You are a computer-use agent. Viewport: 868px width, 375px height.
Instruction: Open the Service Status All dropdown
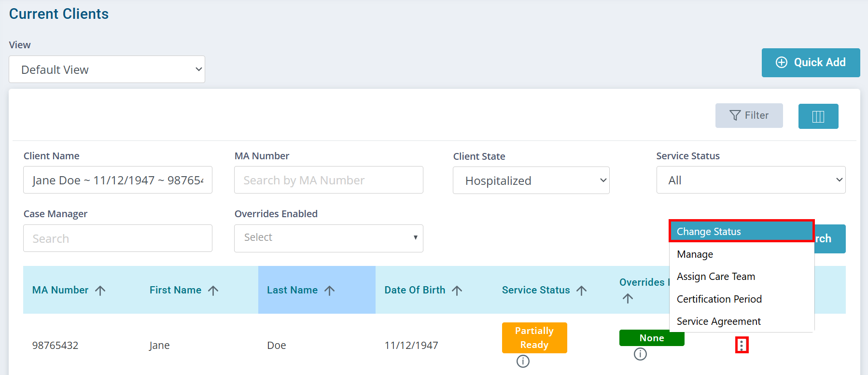[x=751, y=180]
